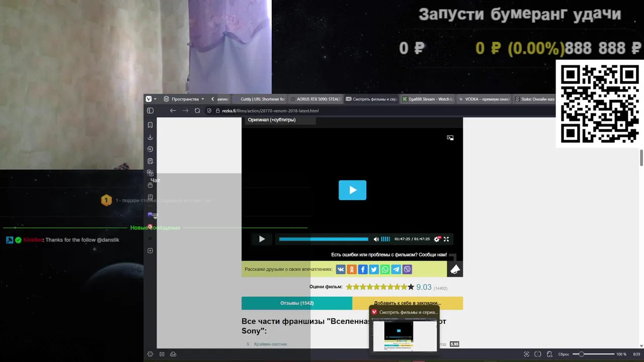
Task: Enable picture-in-picture on the video
Action: pos(450,137)
